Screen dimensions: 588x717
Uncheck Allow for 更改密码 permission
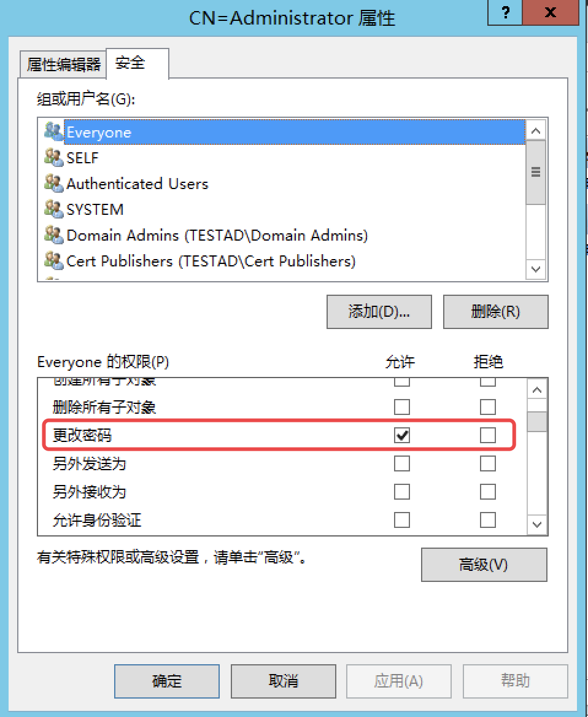tap(402, 435)
